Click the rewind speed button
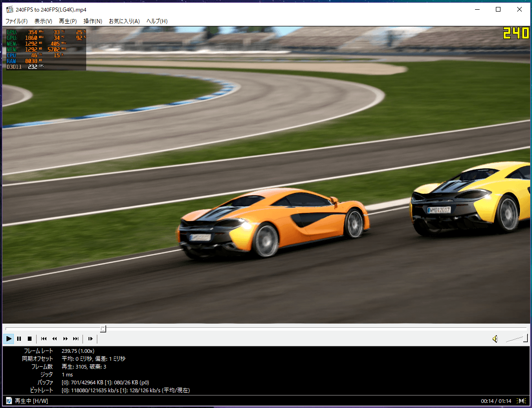 (x=54, y=338)
